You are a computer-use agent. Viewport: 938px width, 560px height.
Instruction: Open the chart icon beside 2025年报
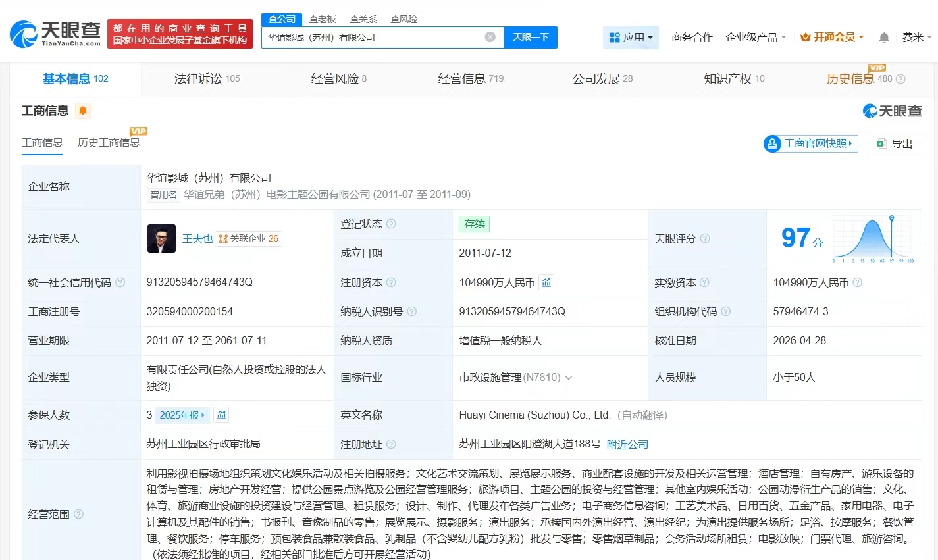[221, 415]
